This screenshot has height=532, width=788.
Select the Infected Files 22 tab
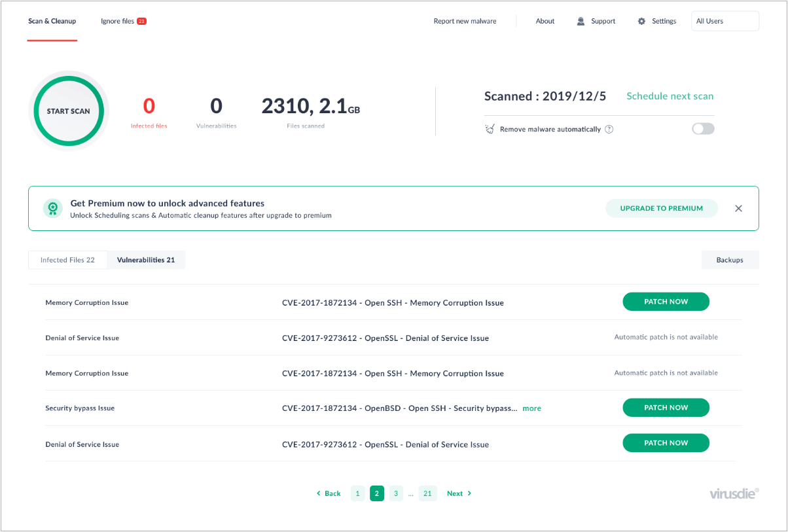tap(67, 260)
